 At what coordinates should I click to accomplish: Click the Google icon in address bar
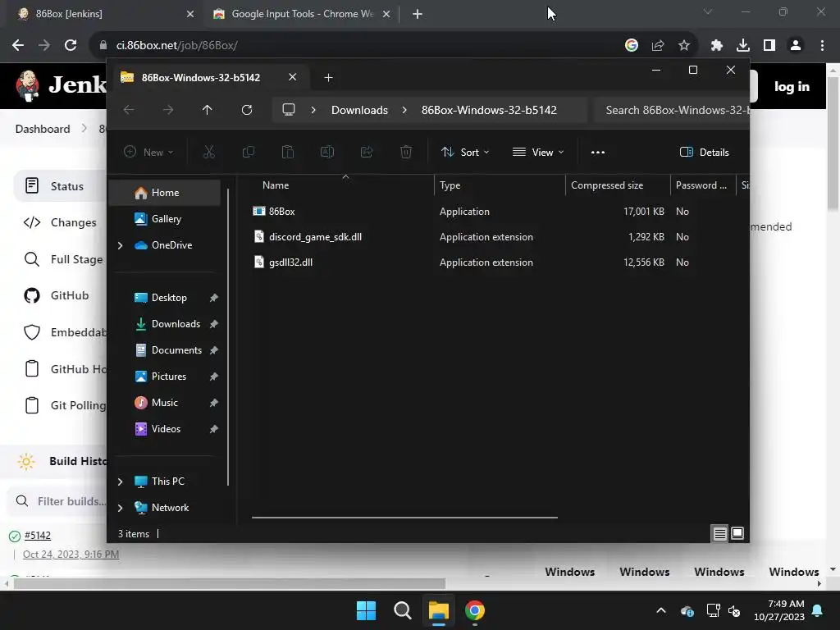tap(632, 45)
